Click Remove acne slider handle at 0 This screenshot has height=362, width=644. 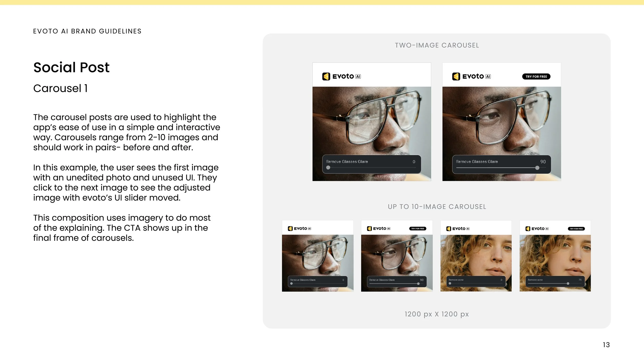point(450,283)
